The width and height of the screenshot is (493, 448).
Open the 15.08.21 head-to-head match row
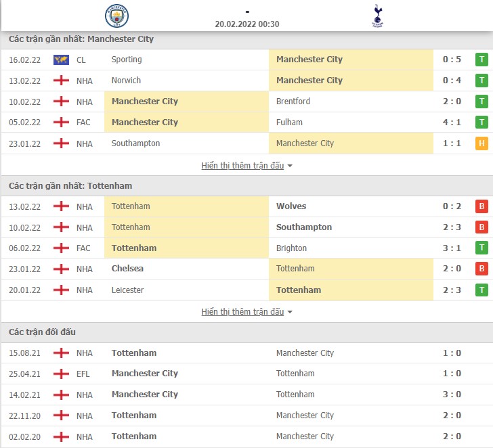point(246,353)
